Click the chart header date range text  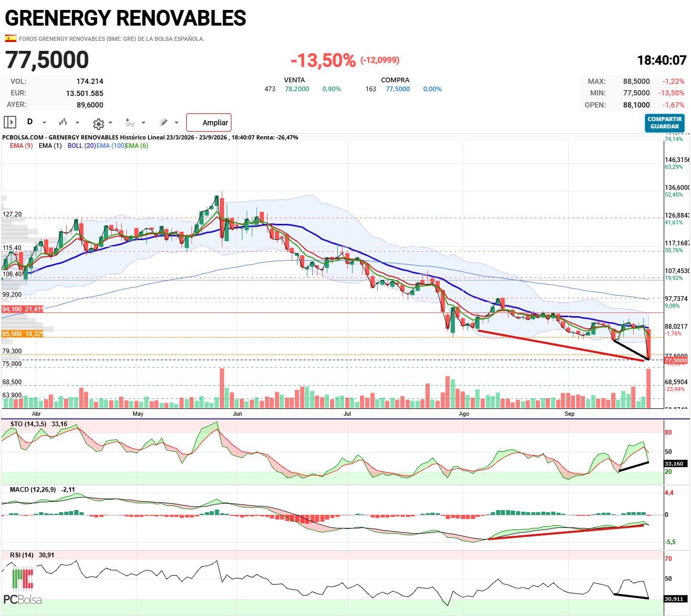(150, 137)
